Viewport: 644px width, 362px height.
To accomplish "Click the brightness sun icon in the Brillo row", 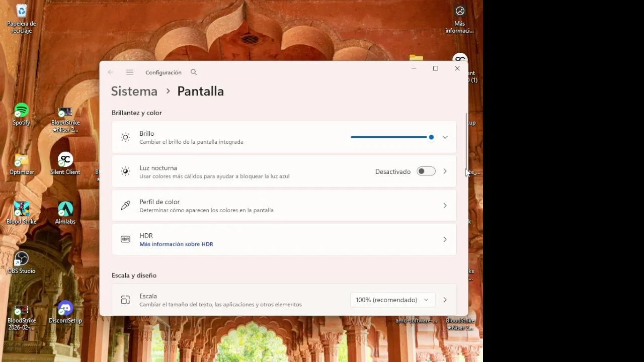I will click(125, 137).
